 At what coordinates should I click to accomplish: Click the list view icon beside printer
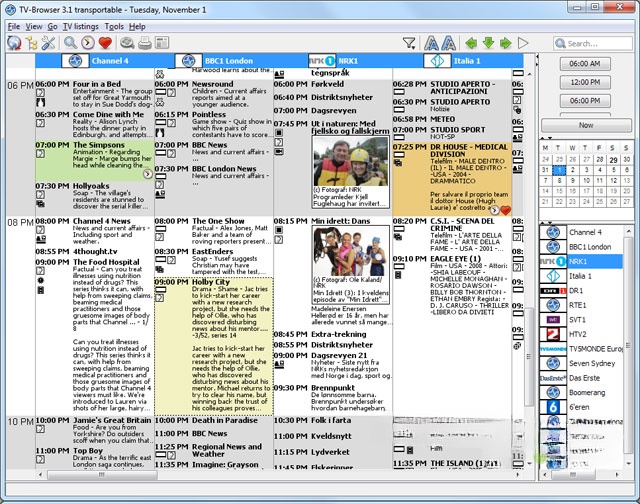pos(162,43)
